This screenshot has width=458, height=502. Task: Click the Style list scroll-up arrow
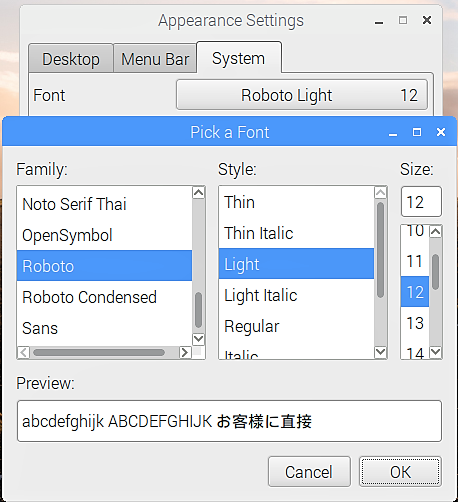pyautogui.click(x=380, y=193)
